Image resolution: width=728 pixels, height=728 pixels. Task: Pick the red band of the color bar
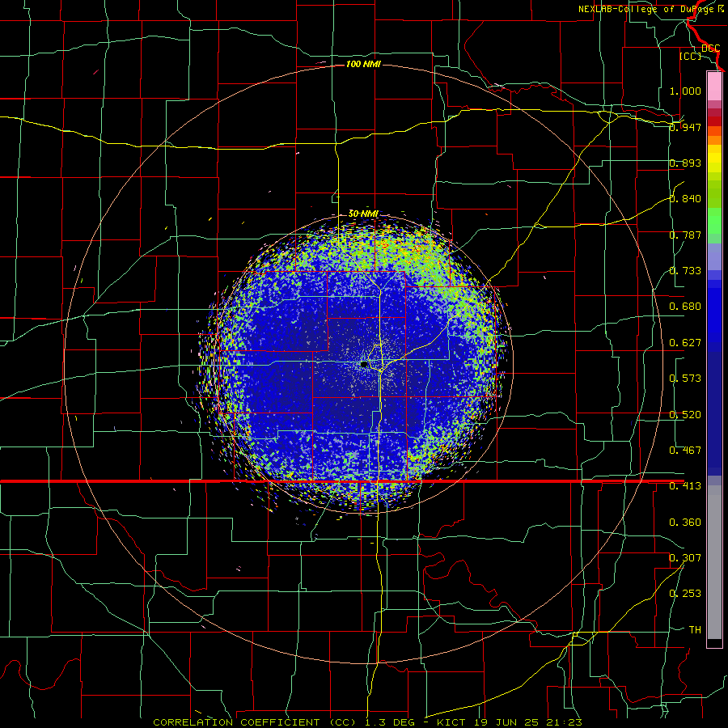pyautogui.click(x=714, y=121)
